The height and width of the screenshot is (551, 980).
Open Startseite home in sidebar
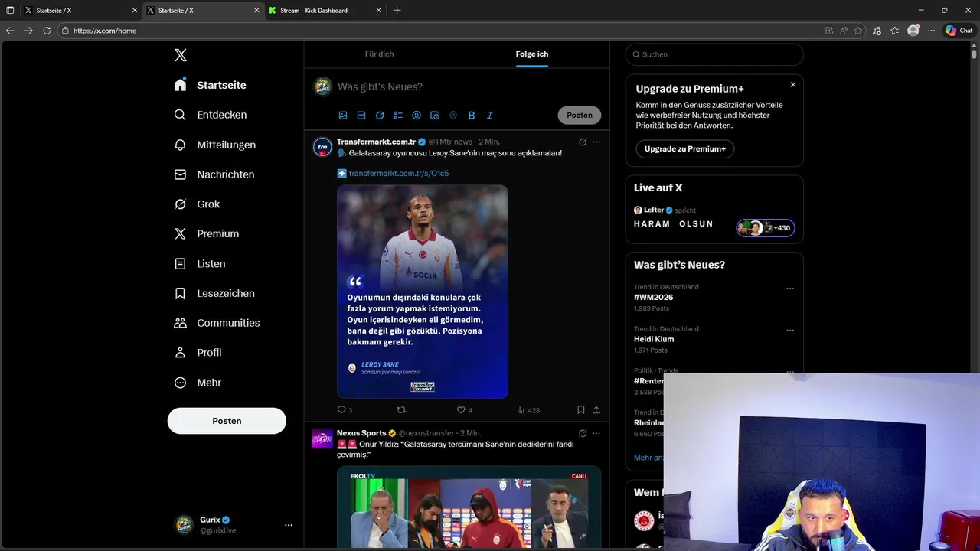pos(211,85)
